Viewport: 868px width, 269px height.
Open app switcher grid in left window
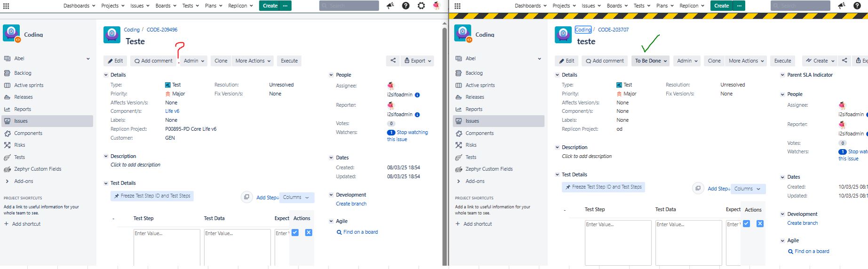click(x=6, y=6)
